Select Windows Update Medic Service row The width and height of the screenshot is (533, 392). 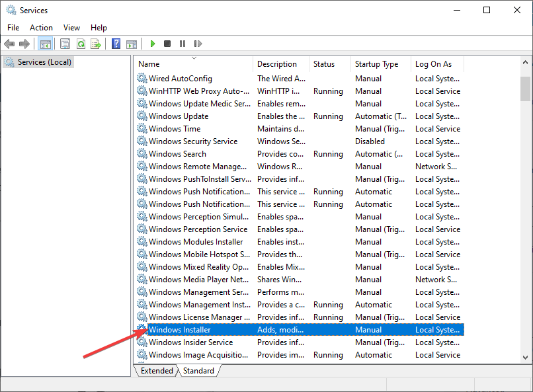(300, 104)
